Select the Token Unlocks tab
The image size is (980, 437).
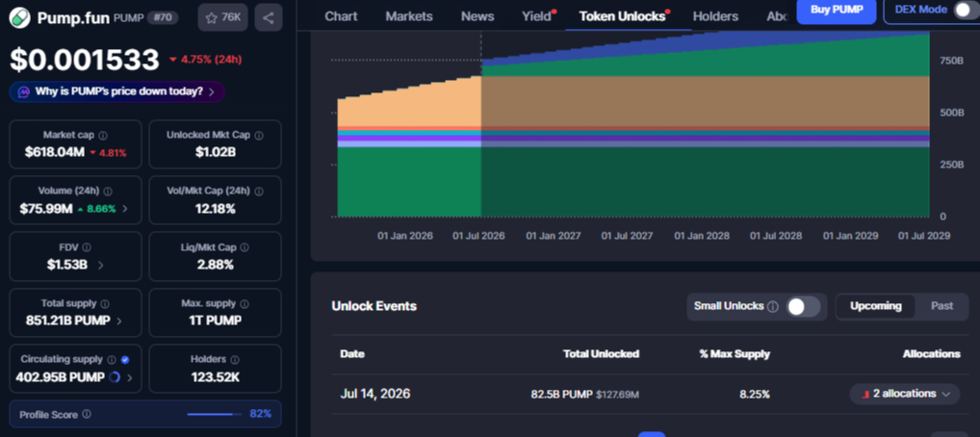tap(622, 16)
